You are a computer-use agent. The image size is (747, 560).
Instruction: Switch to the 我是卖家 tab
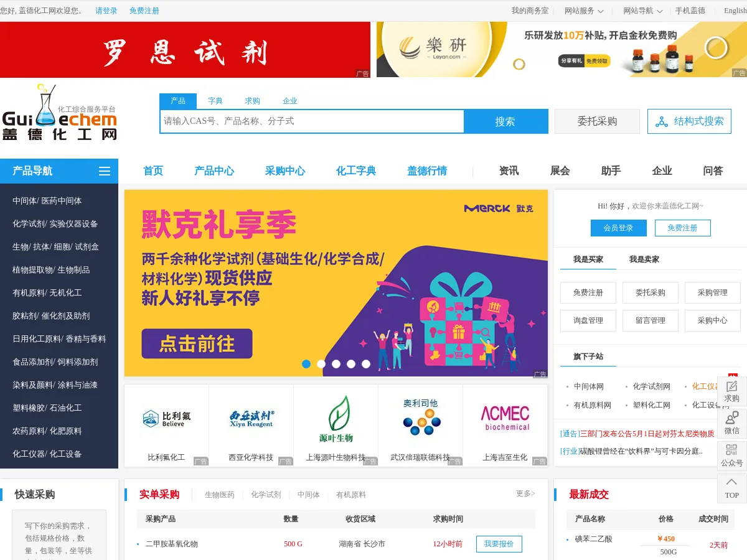coord(644,259)
